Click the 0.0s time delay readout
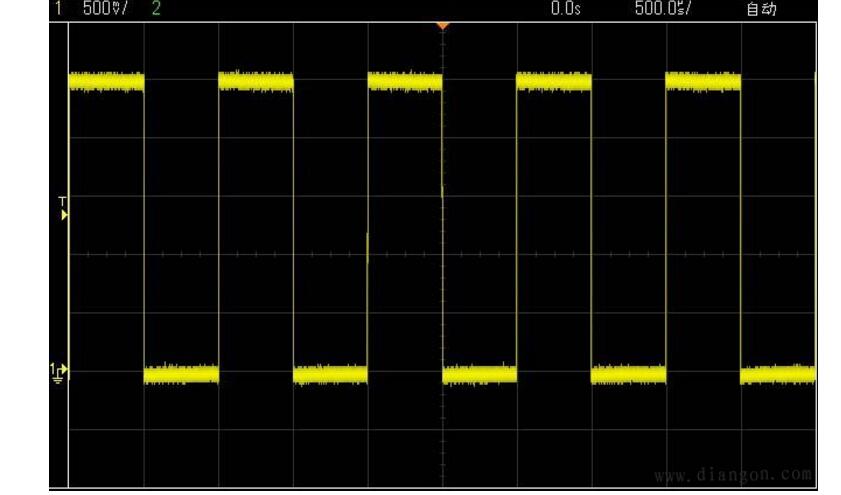 (x=567, y=9)
